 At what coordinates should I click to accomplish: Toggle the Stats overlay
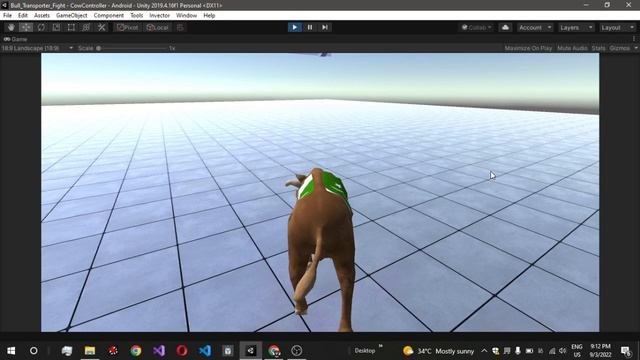598,48
